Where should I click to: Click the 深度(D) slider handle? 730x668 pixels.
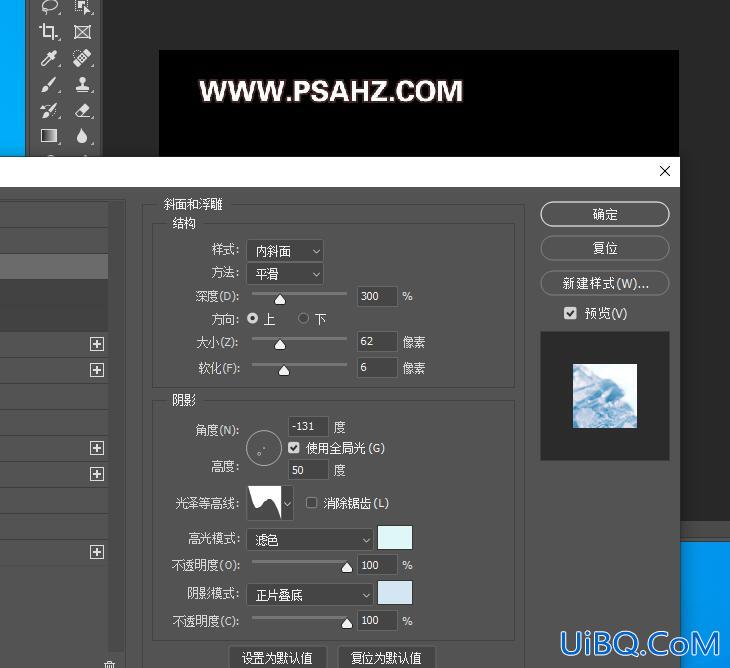point(280,299)
